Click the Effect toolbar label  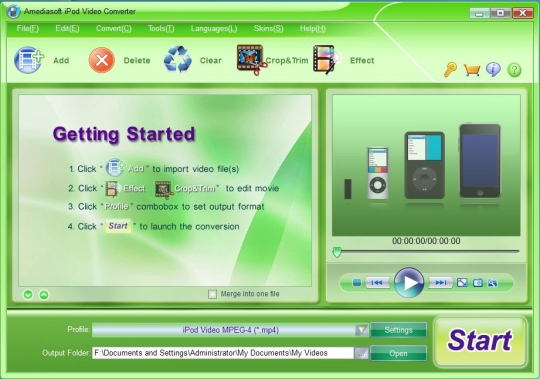362,61
